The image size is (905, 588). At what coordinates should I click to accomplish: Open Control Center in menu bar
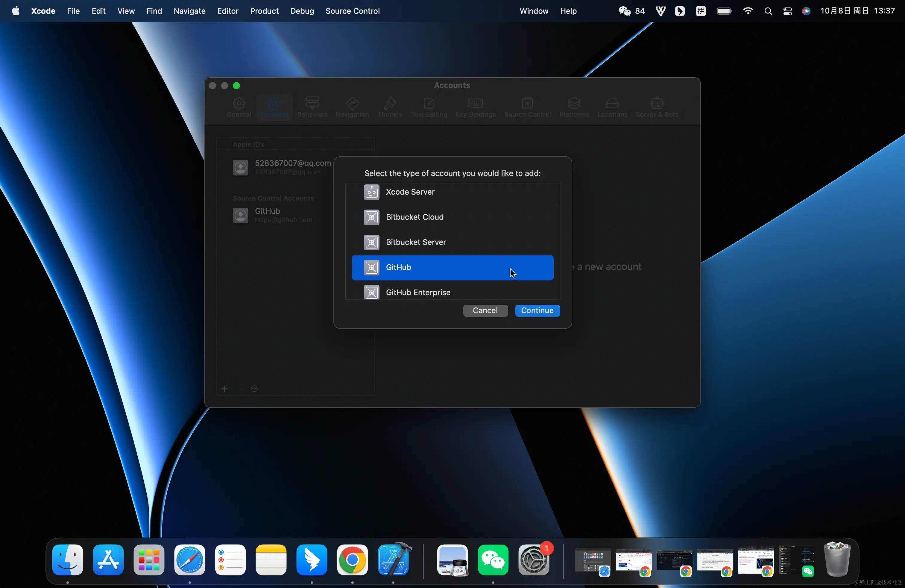(787, 11)
